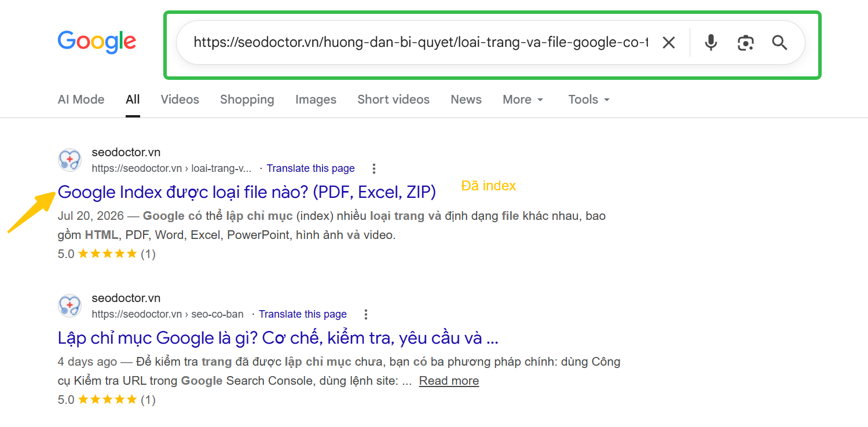The image size is (868, 427).
Task: Open three-dot menu of first result
Action: click(374, 168)
